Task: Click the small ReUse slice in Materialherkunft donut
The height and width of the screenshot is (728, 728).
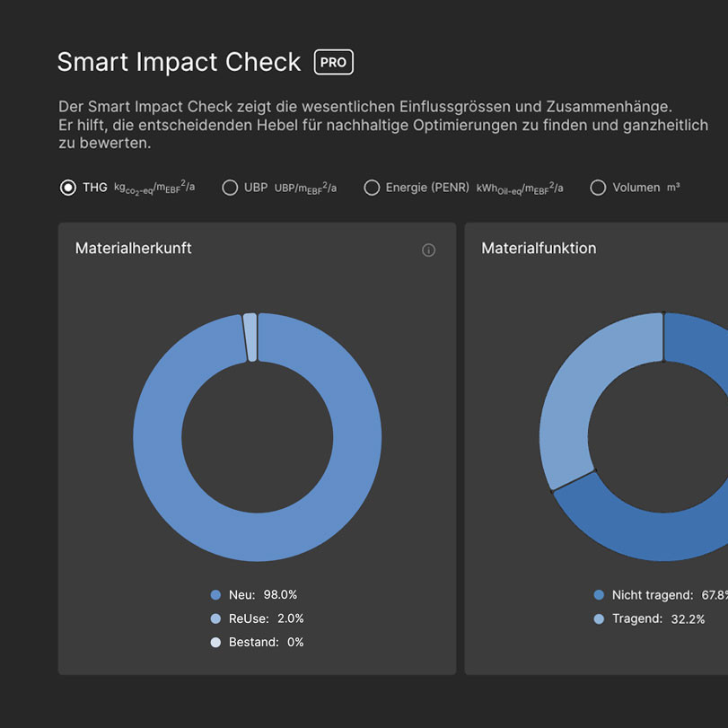Action: point(250,338)
